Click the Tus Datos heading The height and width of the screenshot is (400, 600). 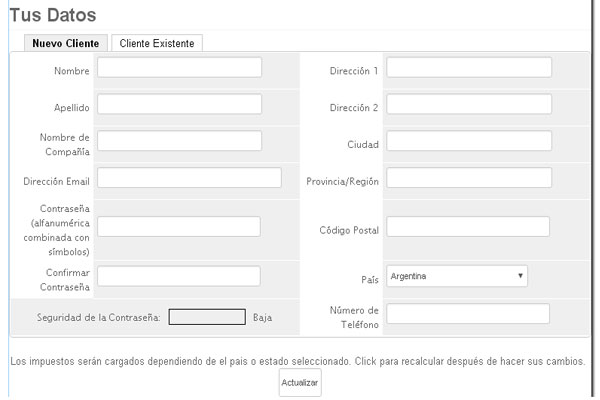pyautogui.click(x=52, y=15)
